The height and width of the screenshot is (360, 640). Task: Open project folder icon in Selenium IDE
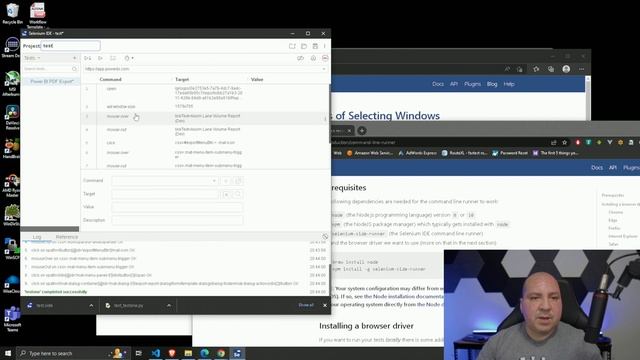pos(304,46)
